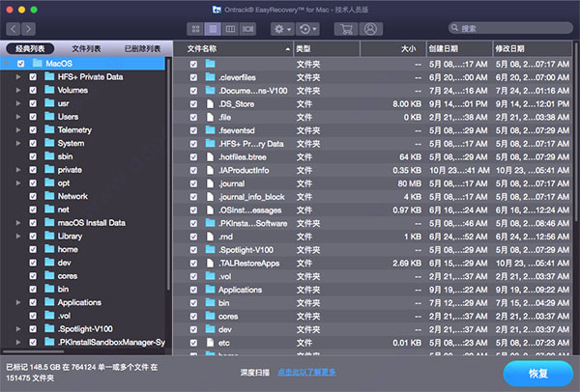Switch to thumbnail grid view

click(195, 29)
